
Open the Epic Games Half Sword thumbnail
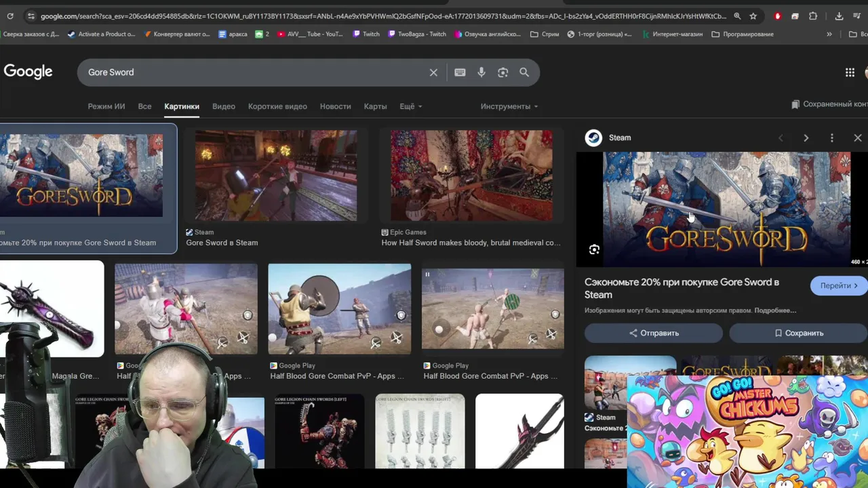point(471,176)
